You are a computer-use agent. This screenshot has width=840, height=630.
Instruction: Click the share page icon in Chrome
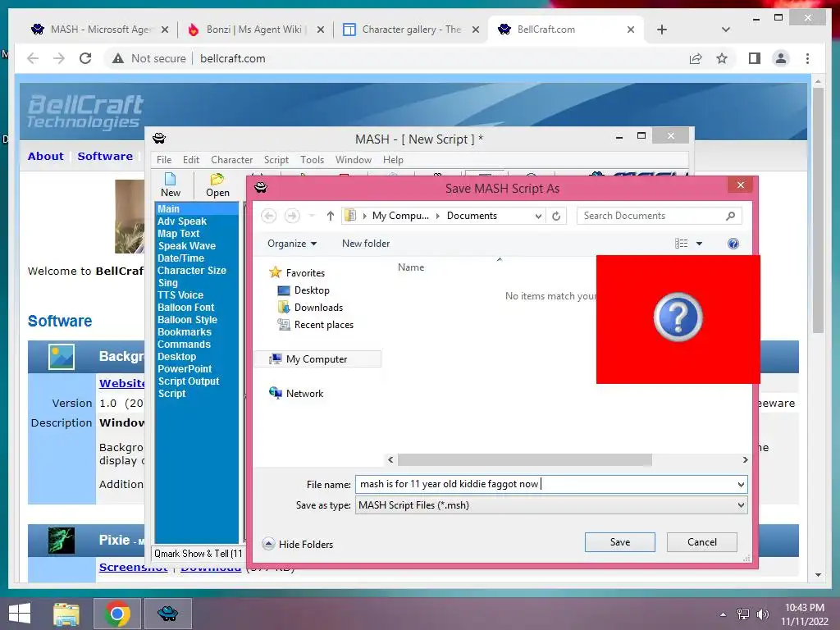(696, 58)
